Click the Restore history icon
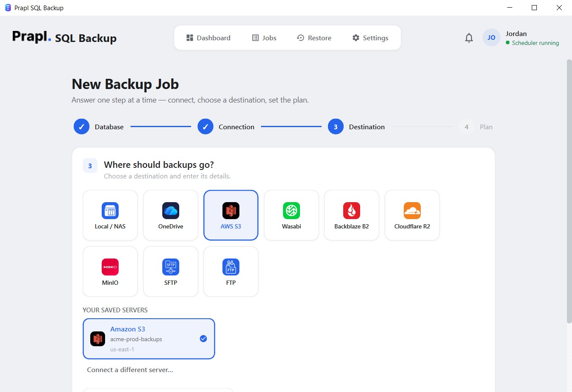 [300, 38]
